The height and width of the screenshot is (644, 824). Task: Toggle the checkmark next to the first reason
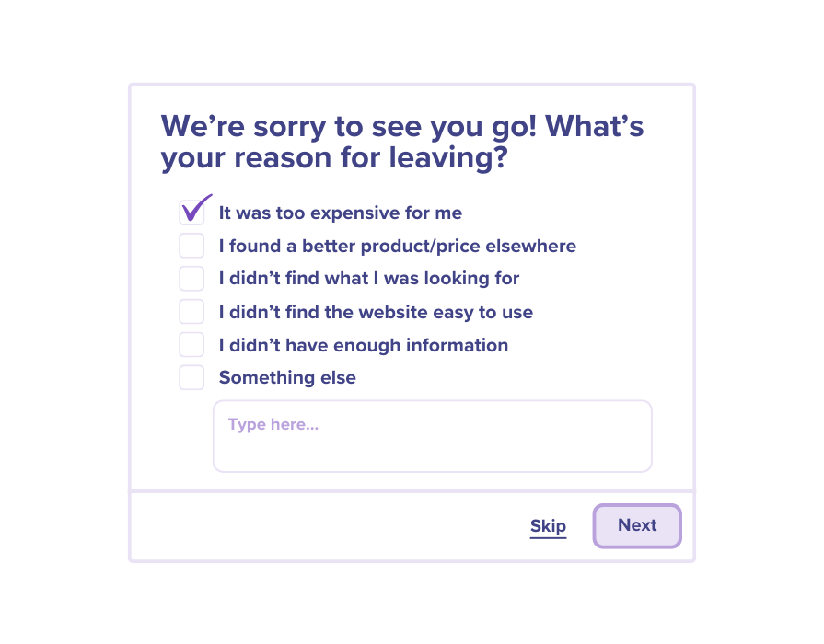[x=191, y=211]
